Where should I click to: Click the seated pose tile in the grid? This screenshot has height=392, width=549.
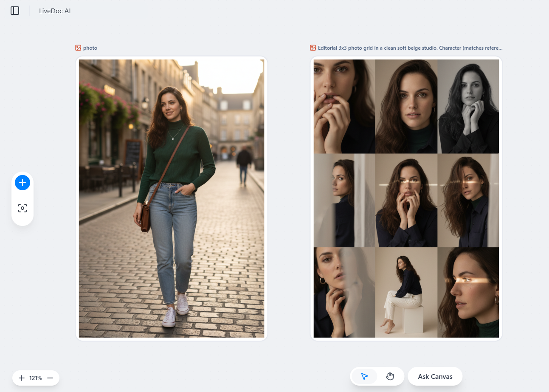point(406,292)
